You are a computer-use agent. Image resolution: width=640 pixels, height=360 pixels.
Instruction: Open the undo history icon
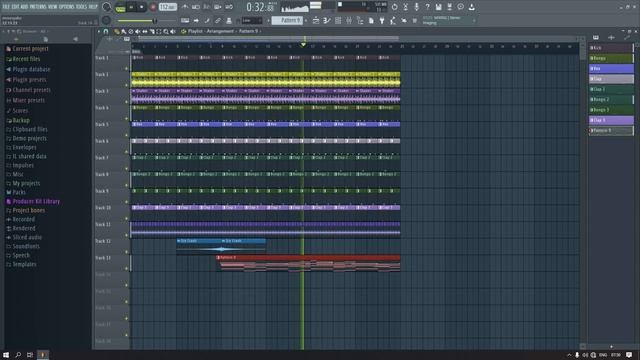(394, 7)
